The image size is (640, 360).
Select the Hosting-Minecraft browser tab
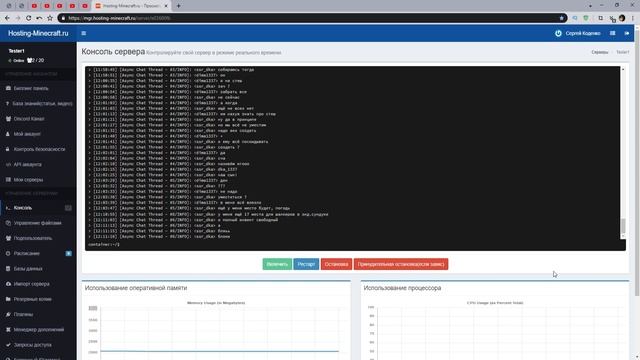(x=131, y=6)
